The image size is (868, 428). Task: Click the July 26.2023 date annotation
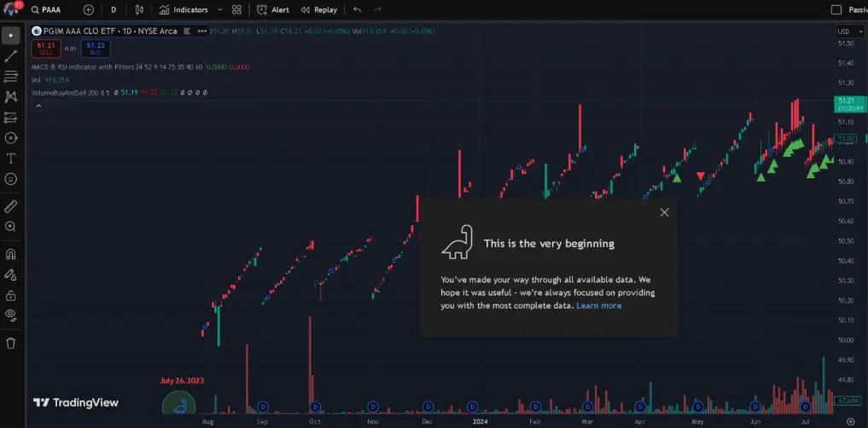[x=182, y=380]
